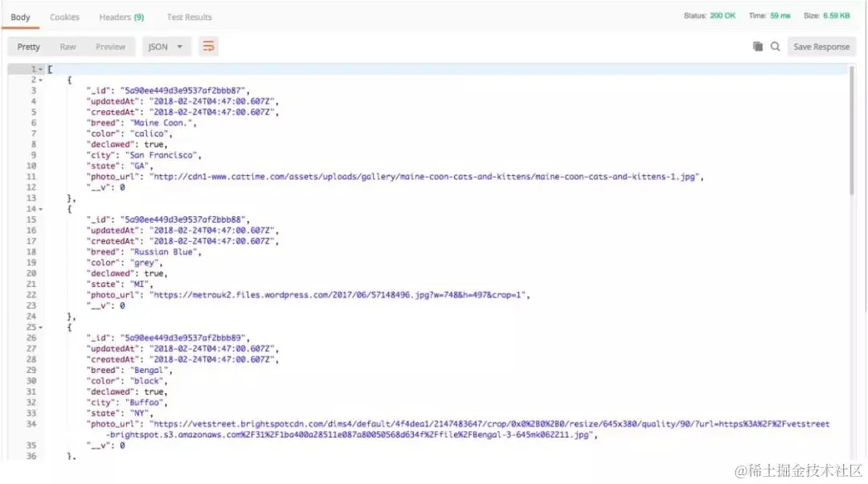Click the vertical scrollbar of response body
868x484 pixels.
tap(851, 131)
